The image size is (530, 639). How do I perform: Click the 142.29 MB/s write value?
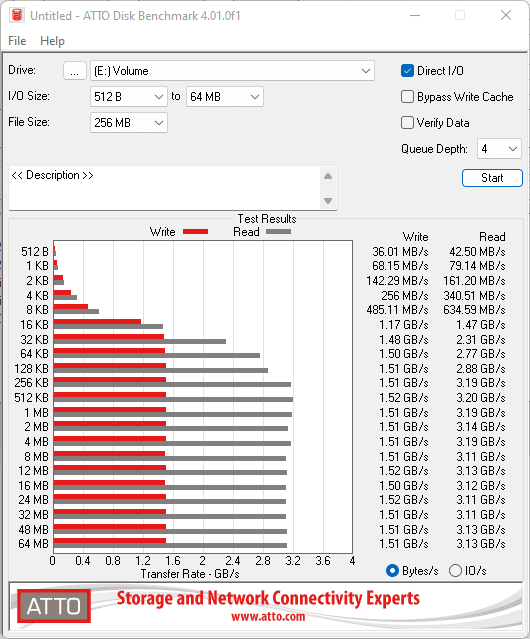coord(397,280)
